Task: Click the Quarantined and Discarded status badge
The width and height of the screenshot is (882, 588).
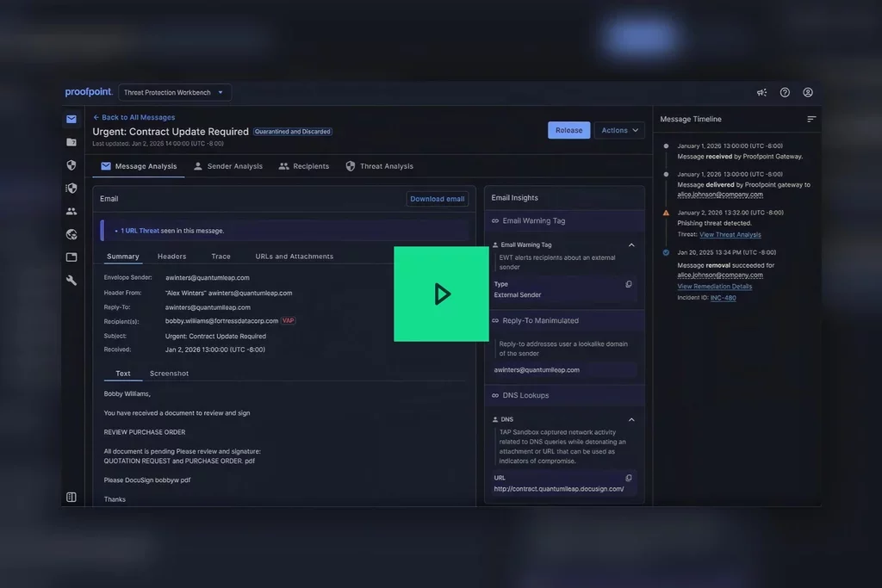Action: (293, 132)
